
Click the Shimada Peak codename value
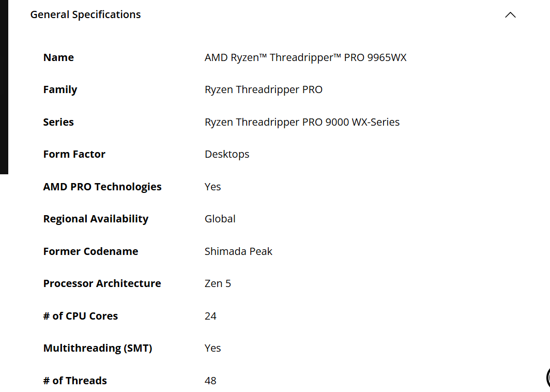click(x=238, y=251)
